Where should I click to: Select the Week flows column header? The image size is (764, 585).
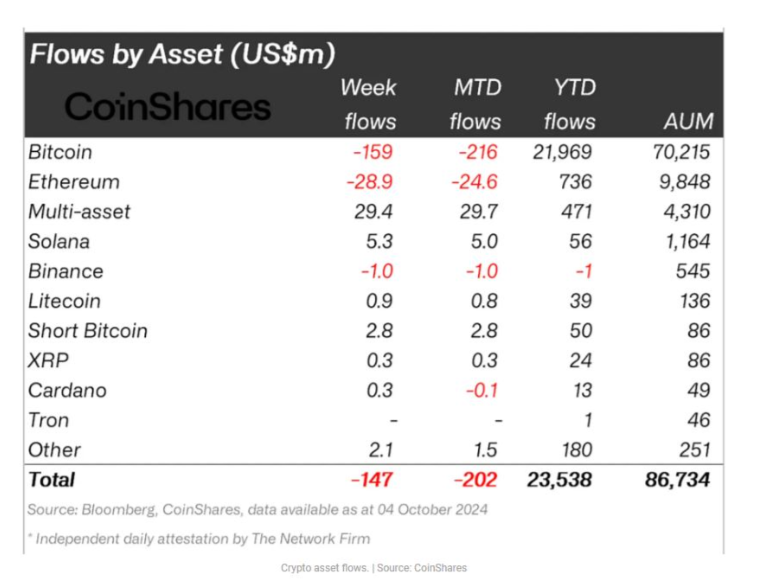click(x=369, y=104)
